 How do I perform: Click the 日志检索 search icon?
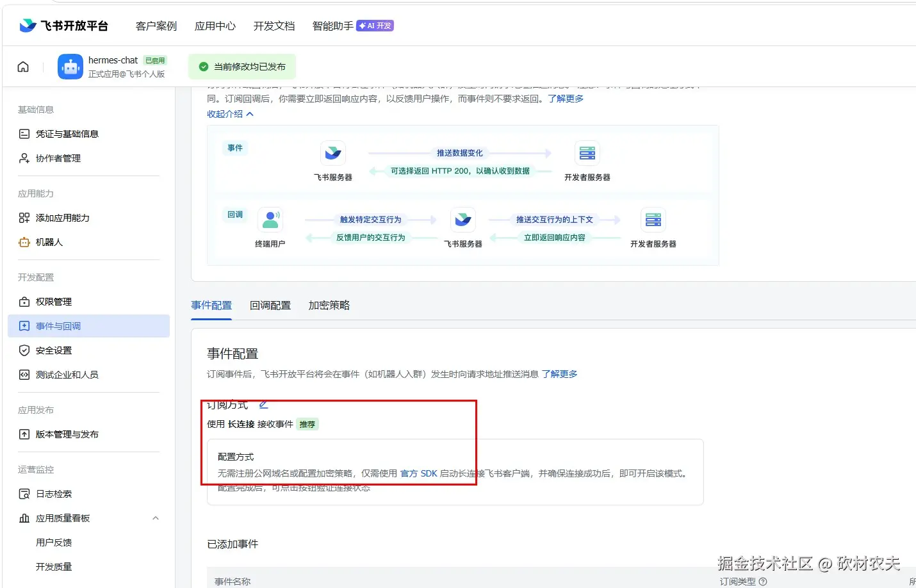click(x=24, y=494)
